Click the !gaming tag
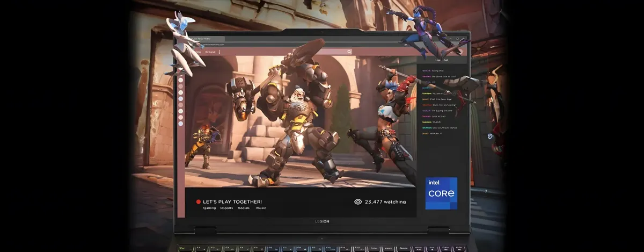This screenshot has width=644, height=252. click(209, 208)
